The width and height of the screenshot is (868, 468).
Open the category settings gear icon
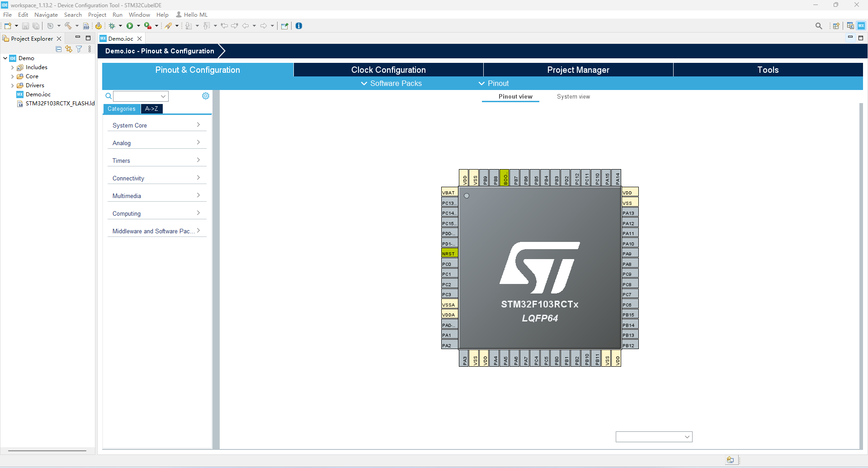[206, 96]
